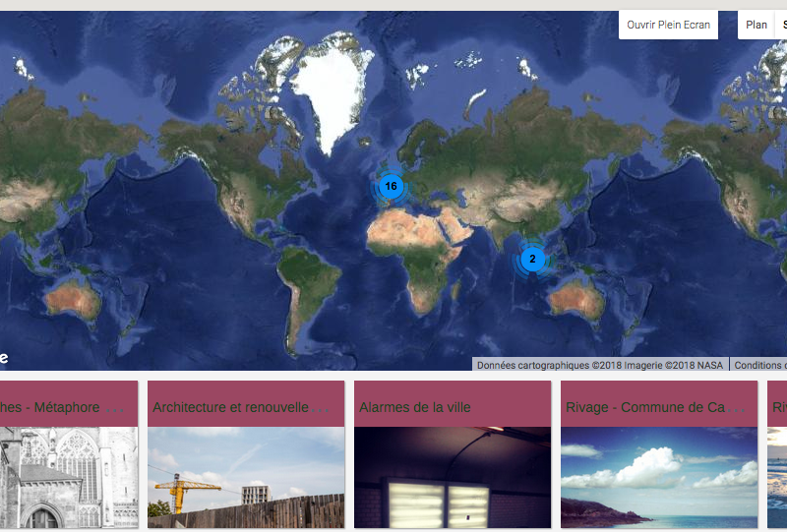Open the map cluster marker labeled 2
The height and width of the screenshot is (532, 787).
tap(532, 260)
